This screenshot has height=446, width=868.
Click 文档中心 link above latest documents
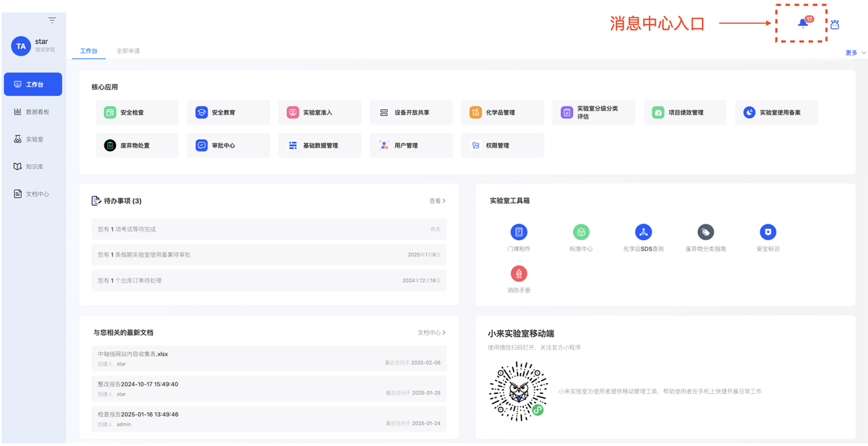[x=431, y=333]
